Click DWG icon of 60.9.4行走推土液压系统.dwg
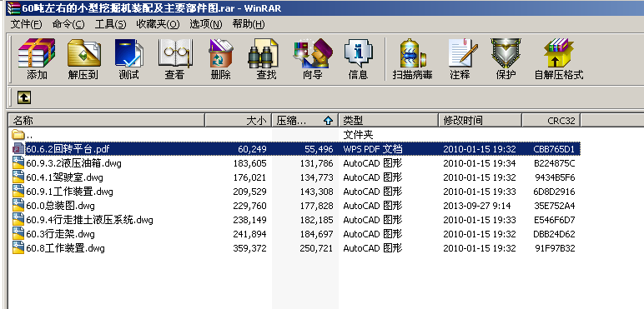The image size is (644, 309). coord(18,220)
